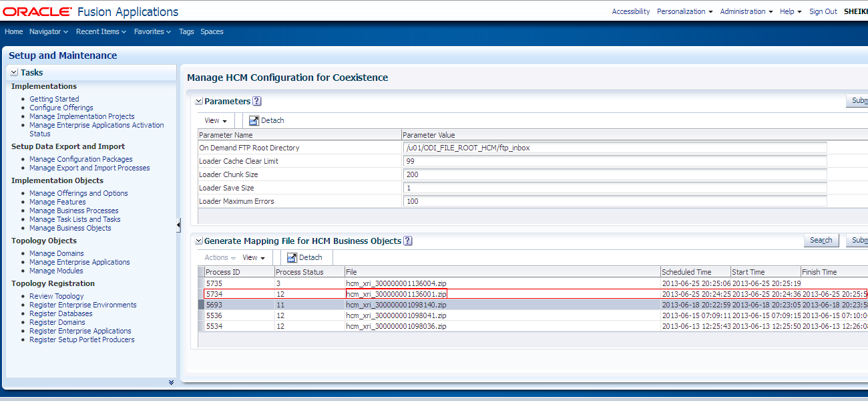The height and width of the screenshot is (401, 868).
Task: Open Register Databases link
Action: coord(61,313)
